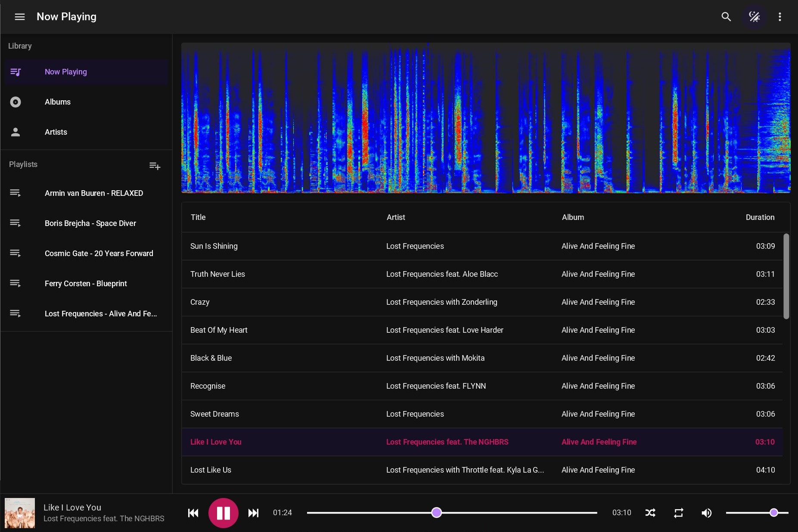Click artist Lost Frequencies feat. Love Harder

(x=444, y=330)
